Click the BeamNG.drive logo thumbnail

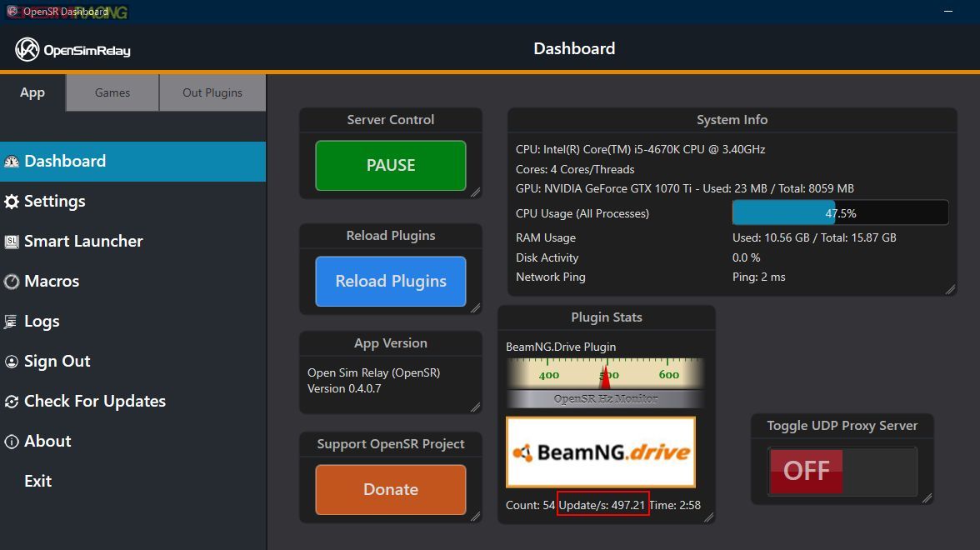coord(601,452)
